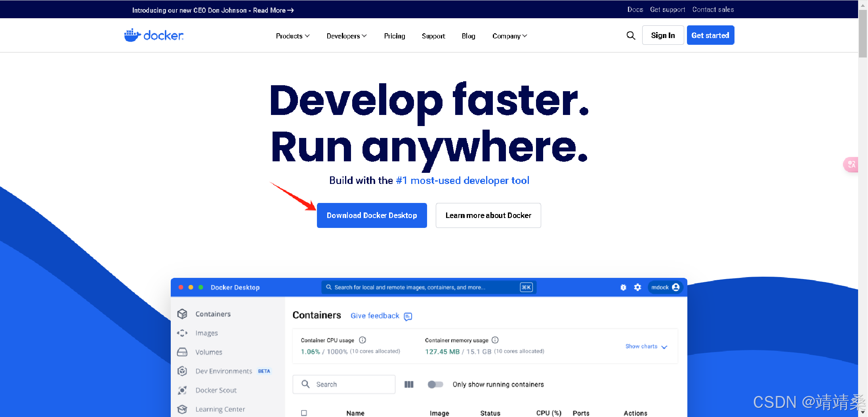Click the Sign In button
Viewport: 868px width, 417px height.
663,35
